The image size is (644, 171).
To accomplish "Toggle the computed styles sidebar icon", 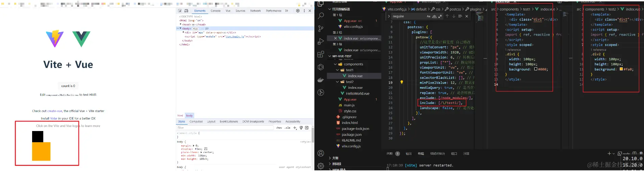I will click(x=307, y=128).
